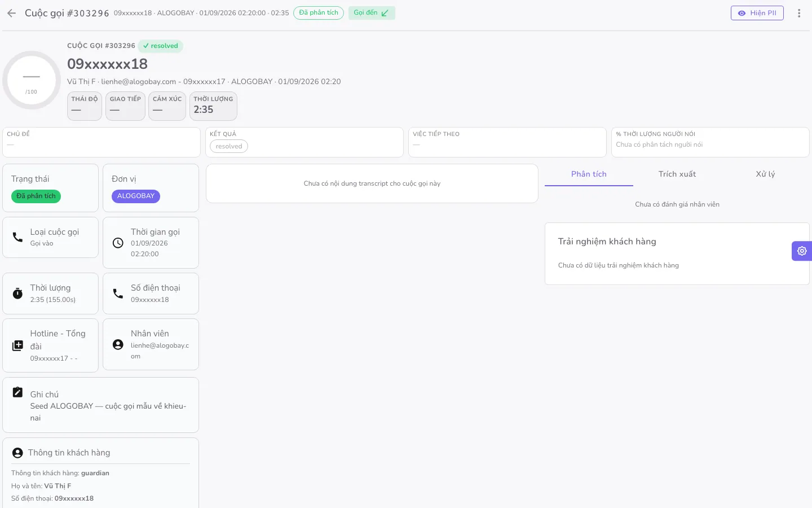
Task: Click the Ghi chú note icon
Action: click(x=18, y=392)
